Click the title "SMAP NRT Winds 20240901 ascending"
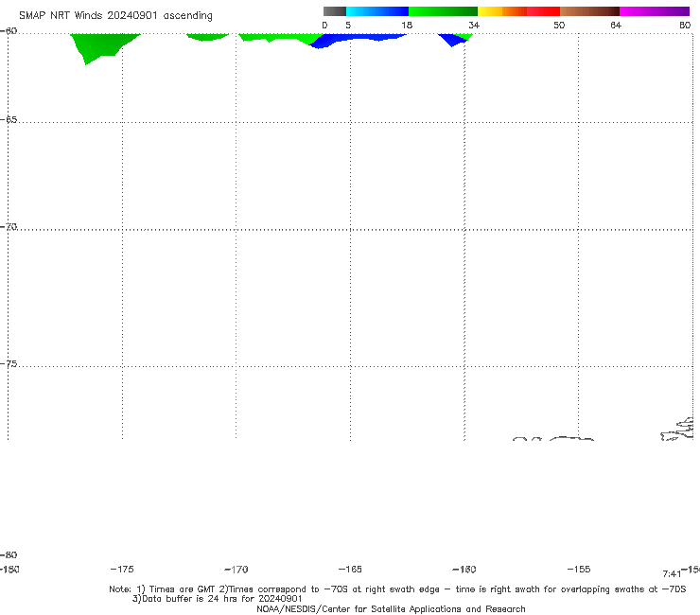Screen dimensions: 700x615 click(115, 15)
